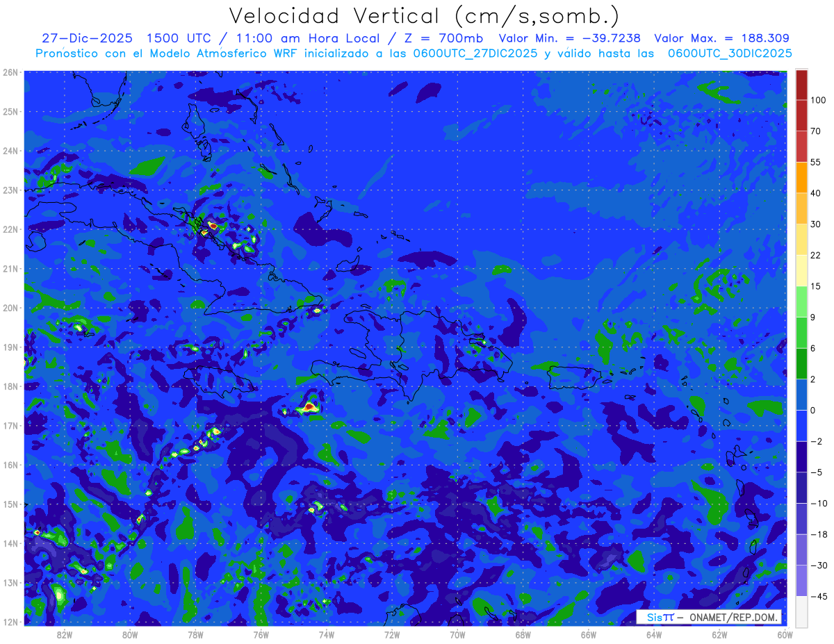834x644 pixels.
Task: Click the colorbar label '70'
Action: [x=816, y=131]
